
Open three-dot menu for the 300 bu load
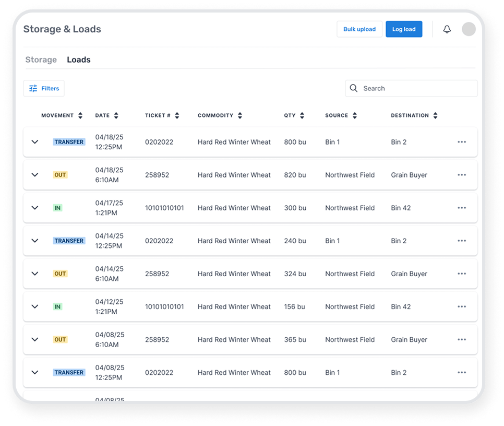(461, 208)
